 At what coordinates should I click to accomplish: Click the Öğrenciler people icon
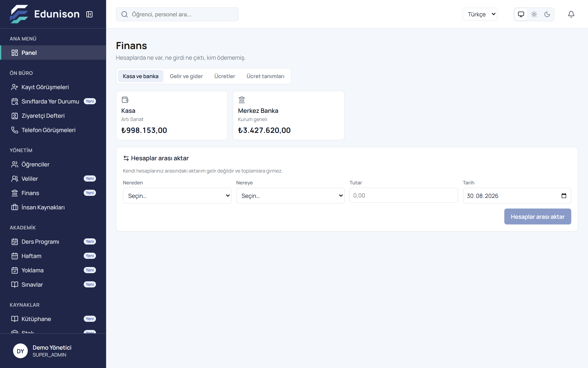(x=14, y=165)
